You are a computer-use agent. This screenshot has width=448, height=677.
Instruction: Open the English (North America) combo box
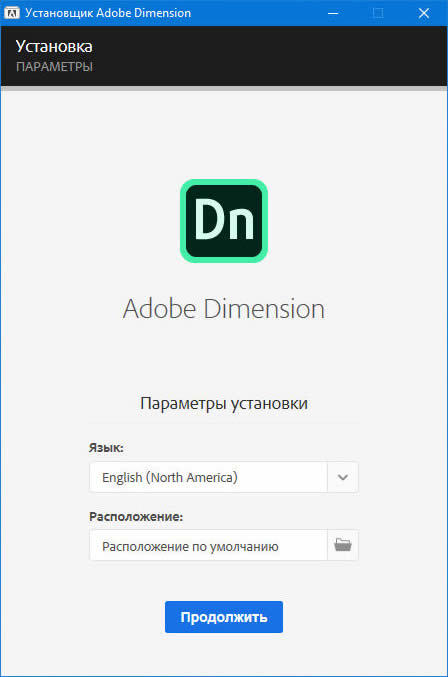(x=224, y=477)
